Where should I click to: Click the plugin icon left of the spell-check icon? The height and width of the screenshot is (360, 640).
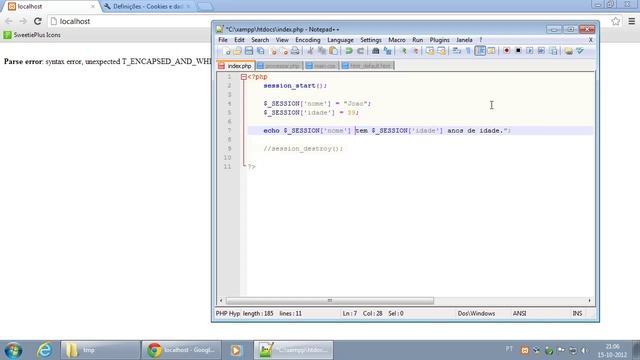pyautogui.click(x=568, y=51)
